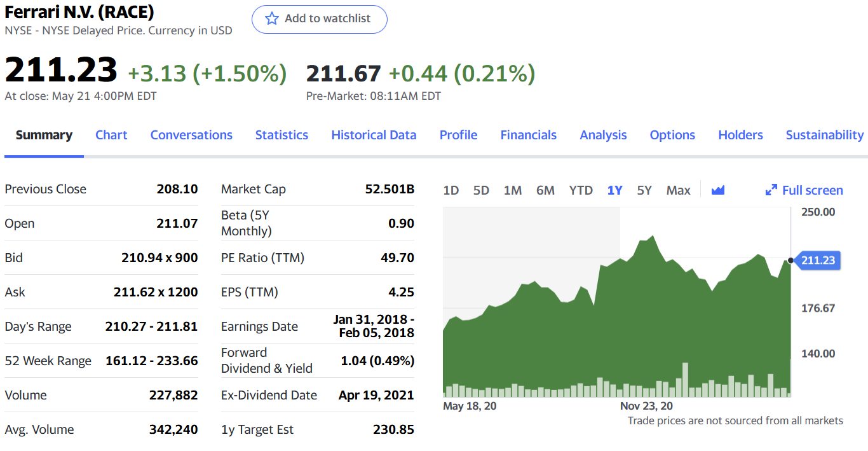Viewport: 868px width, 451px height.
Task: Open the Conversations tab
Action: pos(191,135)
